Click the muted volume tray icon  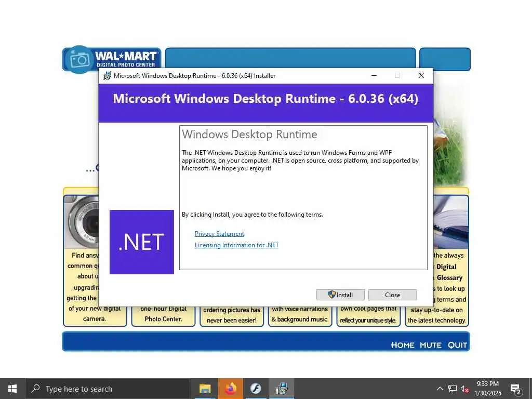pos(465,389)
